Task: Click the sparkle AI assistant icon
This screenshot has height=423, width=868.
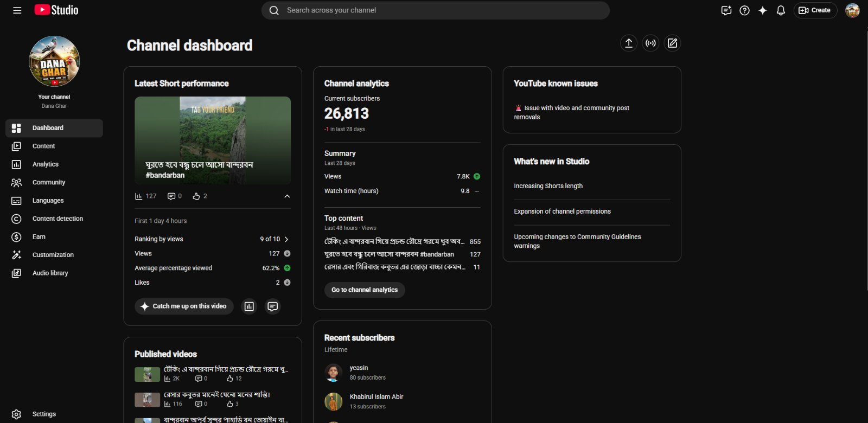Action: tap(763, 10)
